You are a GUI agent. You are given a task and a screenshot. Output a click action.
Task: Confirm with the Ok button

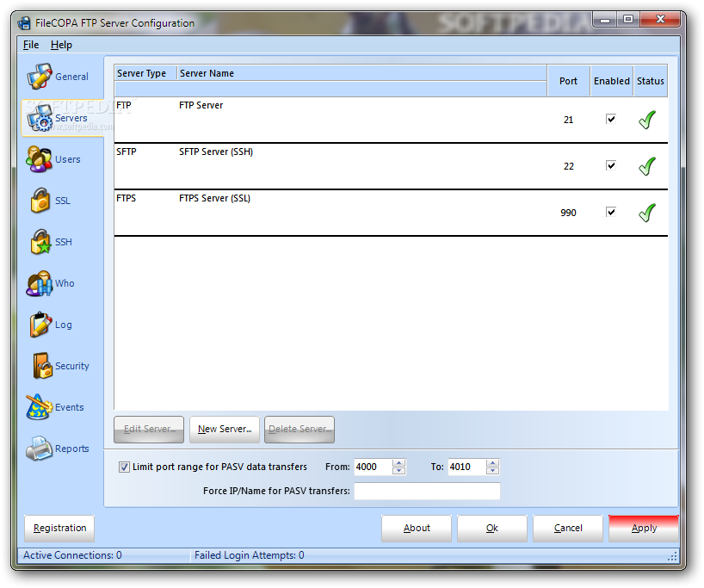coord(492,529)
